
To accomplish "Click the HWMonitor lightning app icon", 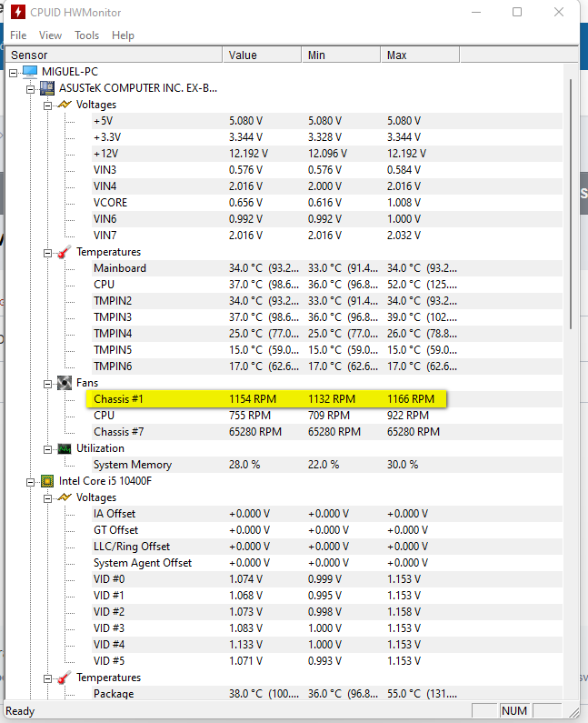I will 18,12.
